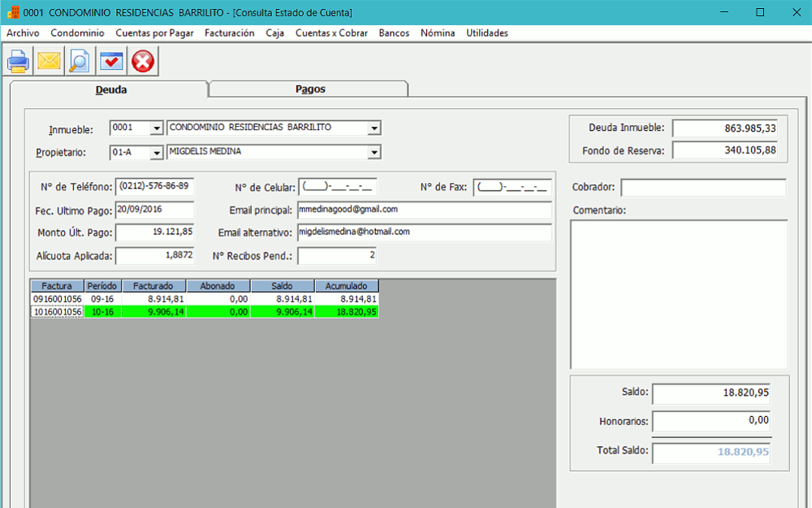Image resolution: width=812 pixels, height=508 pixels.
Task: Select the Deuda tab
Action: point(110,90)
